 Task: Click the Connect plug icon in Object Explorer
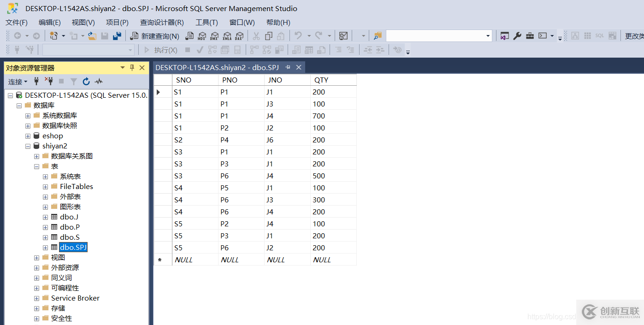36,82
